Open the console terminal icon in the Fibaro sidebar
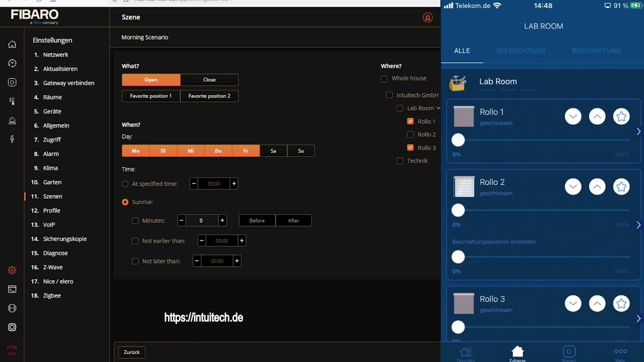Screen dimensions: 644x362 tap(12, 289)
